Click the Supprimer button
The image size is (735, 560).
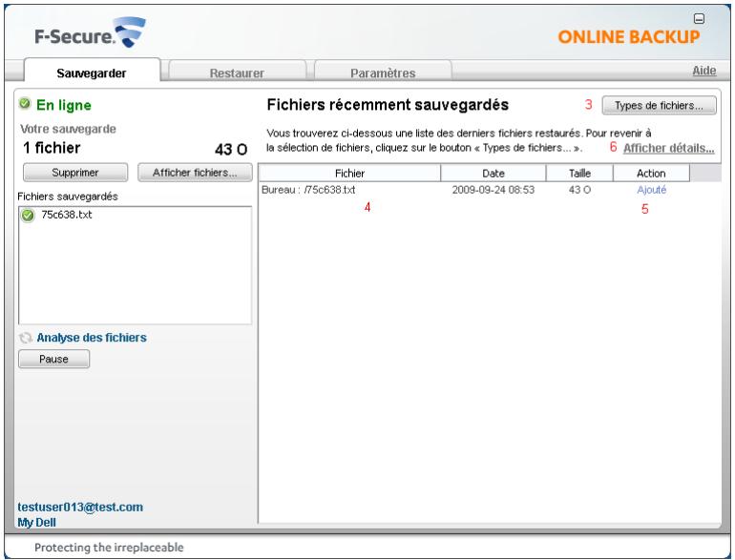point(75,173)
